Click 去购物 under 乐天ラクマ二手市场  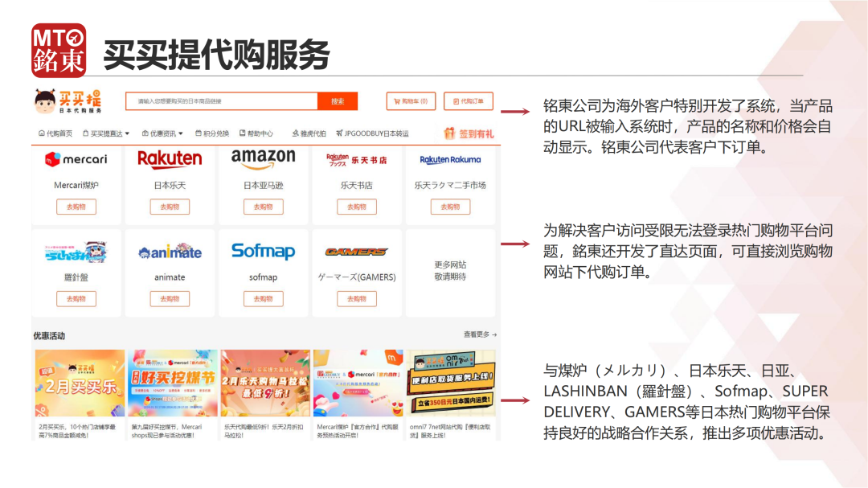[450, 207]
